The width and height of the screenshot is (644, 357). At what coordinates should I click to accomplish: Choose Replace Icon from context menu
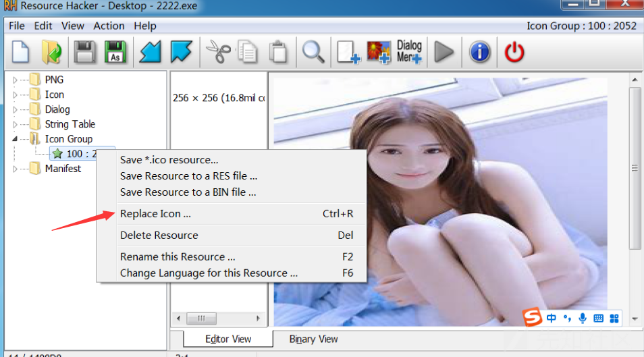coord(155,214)
